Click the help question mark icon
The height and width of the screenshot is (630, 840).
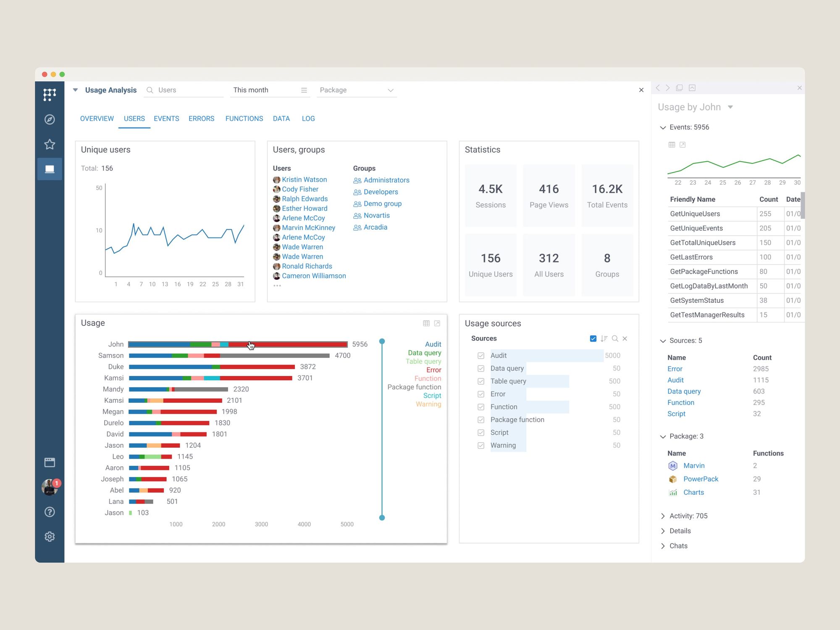click(50, 512)
